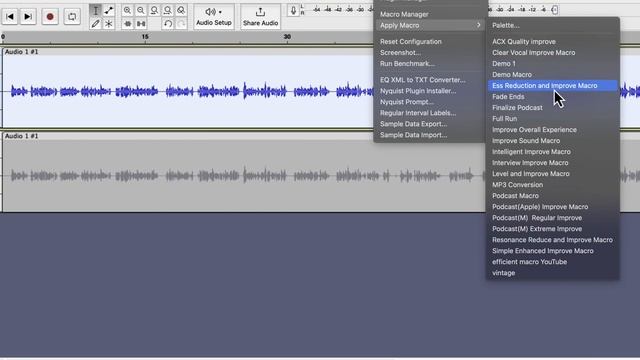640x360 pixels.
Task: Click the Skip to End button
Action: [x=28, y=17]
